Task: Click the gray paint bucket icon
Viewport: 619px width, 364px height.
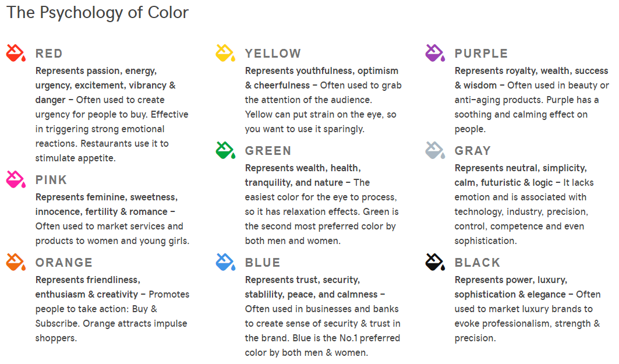Action: 435,150
